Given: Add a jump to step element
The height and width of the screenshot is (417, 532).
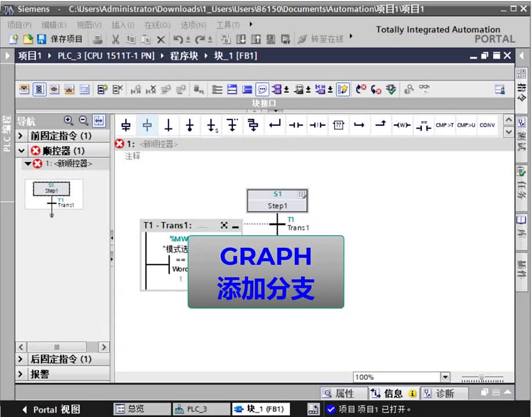Looking at the screenshot, I should [x=212, y=126].
